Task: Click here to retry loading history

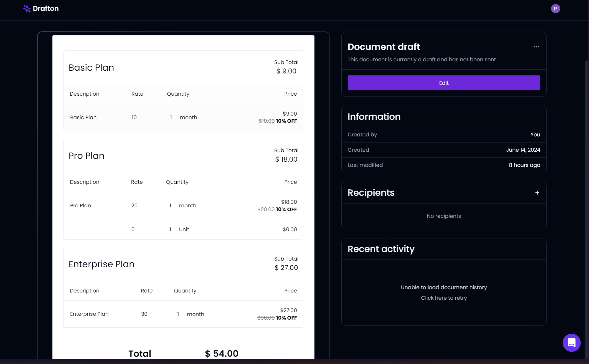Action: click(x=444, y=298)
